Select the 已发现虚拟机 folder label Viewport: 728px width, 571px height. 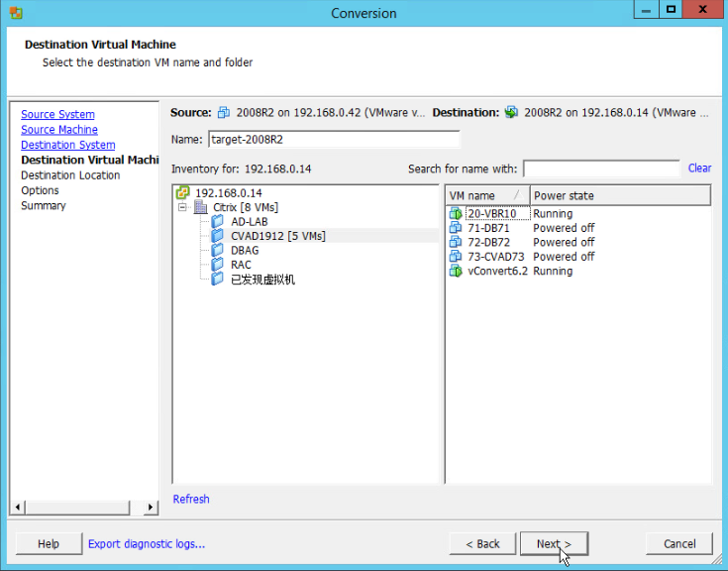[262, 280]
